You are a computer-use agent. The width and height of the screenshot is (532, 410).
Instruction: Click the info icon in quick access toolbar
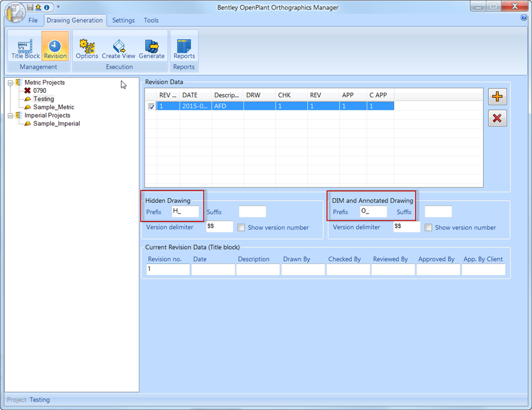pyautogui.click(x=47, y=7)
